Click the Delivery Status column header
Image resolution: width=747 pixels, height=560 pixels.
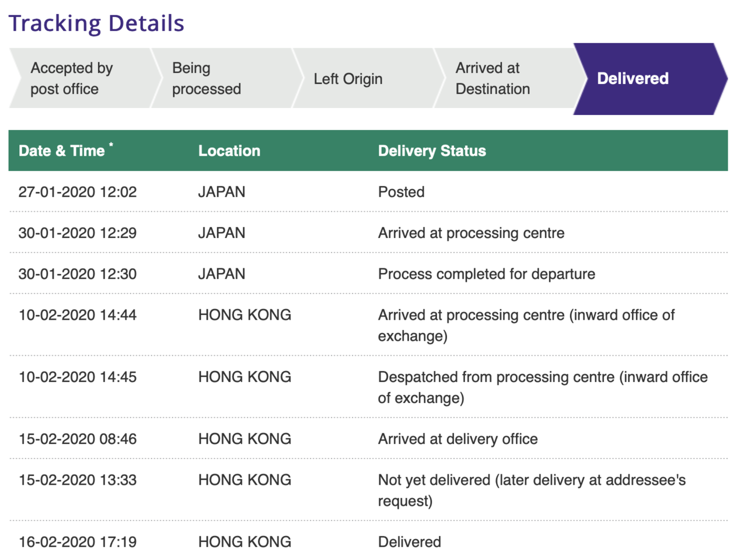click(432, 151)
